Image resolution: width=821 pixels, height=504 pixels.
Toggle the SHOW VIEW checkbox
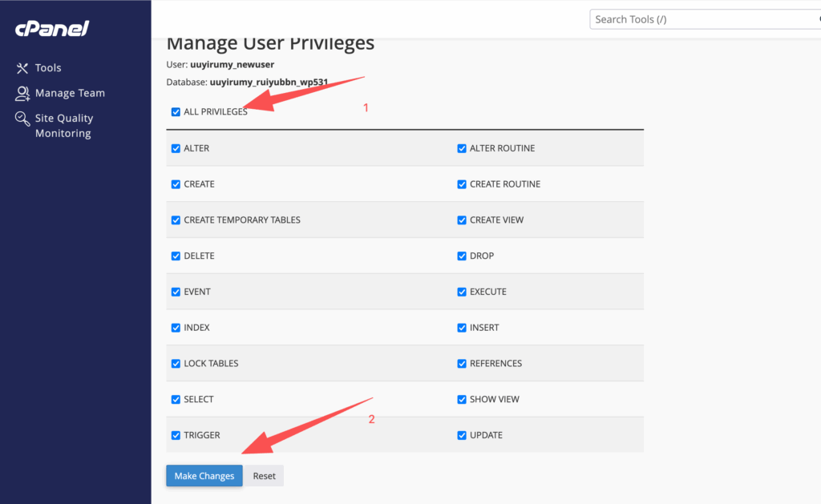(462, 400)
